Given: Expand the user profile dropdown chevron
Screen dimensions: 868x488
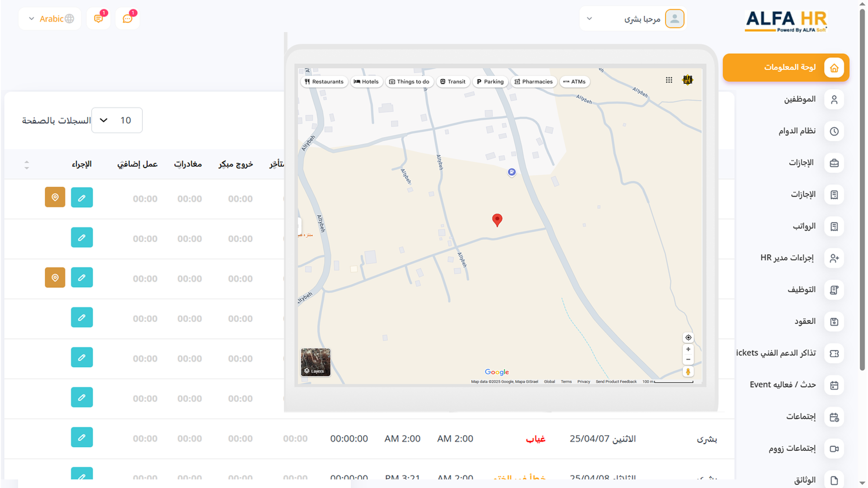Looking at the screenshot, I should tap(589, 19).
